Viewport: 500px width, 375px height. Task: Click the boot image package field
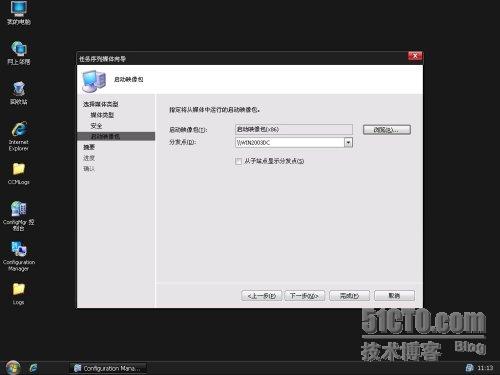(294, 129)
